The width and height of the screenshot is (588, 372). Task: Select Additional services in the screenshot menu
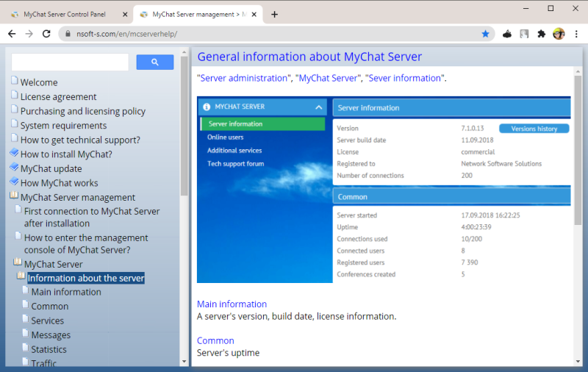pyautogui.click(x=234, y=151)
